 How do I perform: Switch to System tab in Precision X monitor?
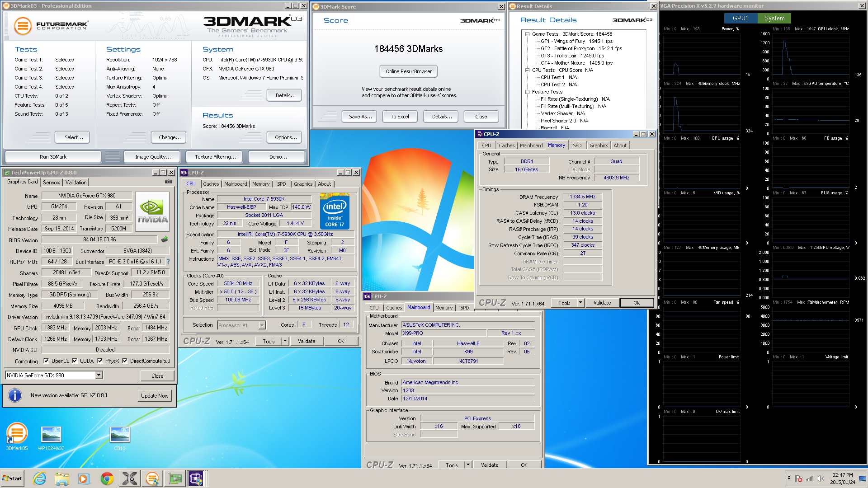click(x=774, y=18)
